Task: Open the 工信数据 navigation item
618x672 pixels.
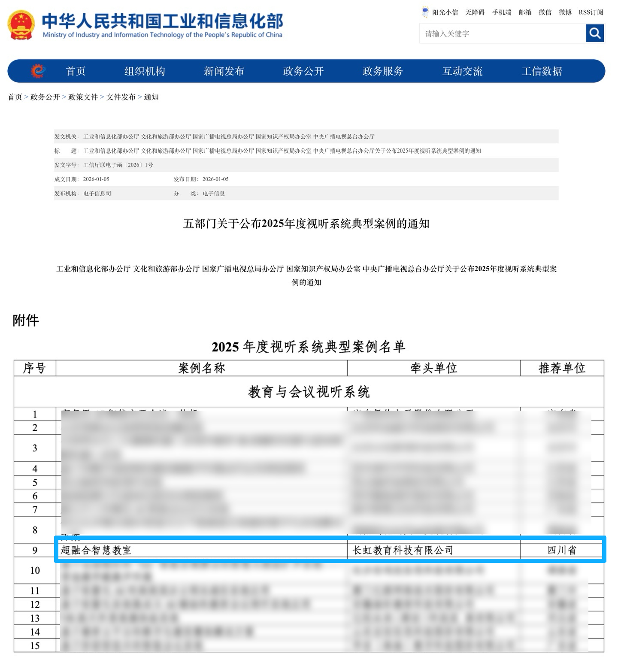Action: tap(542, 71)
